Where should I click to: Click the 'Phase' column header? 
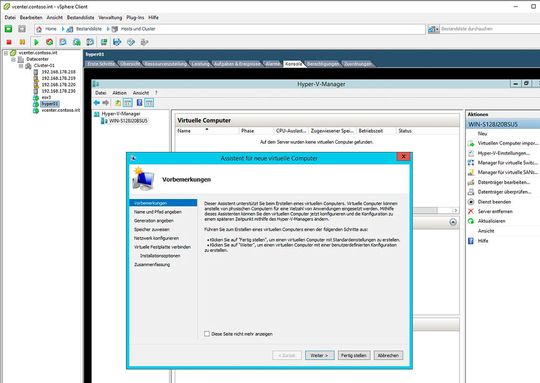tap(248, 131)
